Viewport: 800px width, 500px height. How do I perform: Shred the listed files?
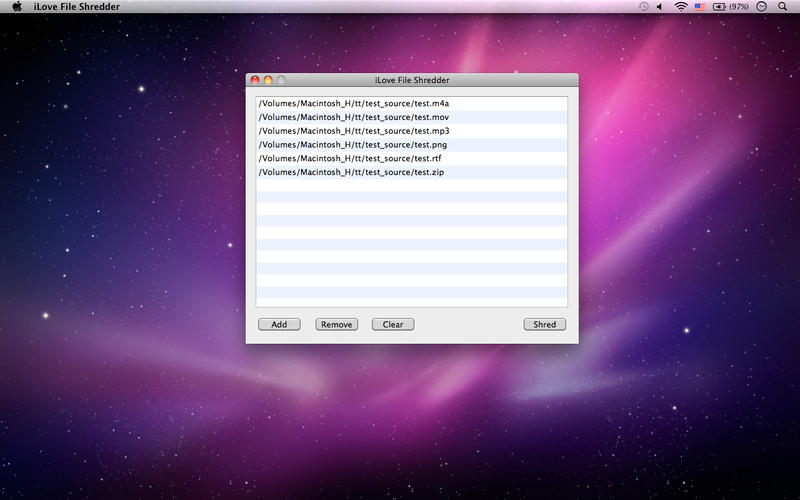pos(544,324)
